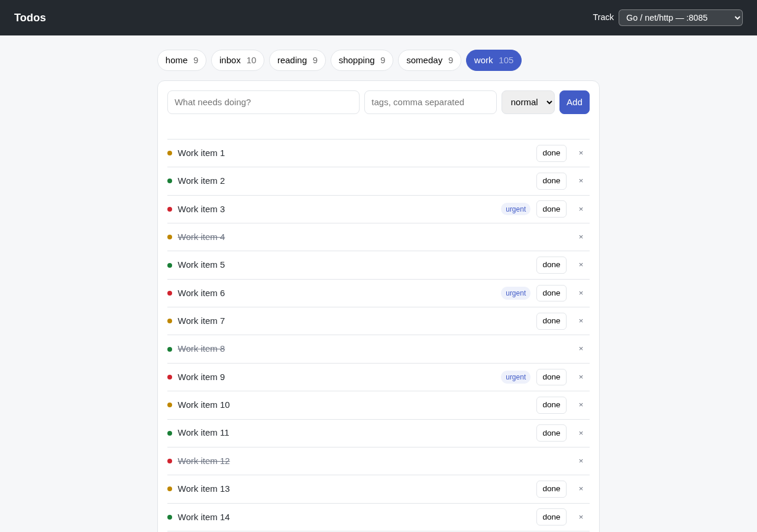Delete Work item 1 with its × icon
The image size is (757, 532).
(581, 153)
